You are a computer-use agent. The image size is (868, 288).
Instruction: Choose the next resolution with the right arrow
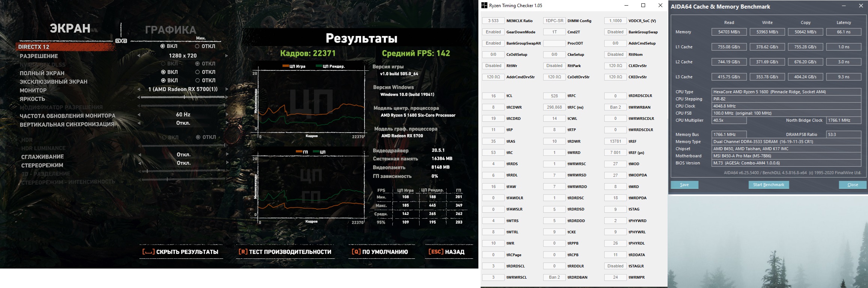click(226, 56)
